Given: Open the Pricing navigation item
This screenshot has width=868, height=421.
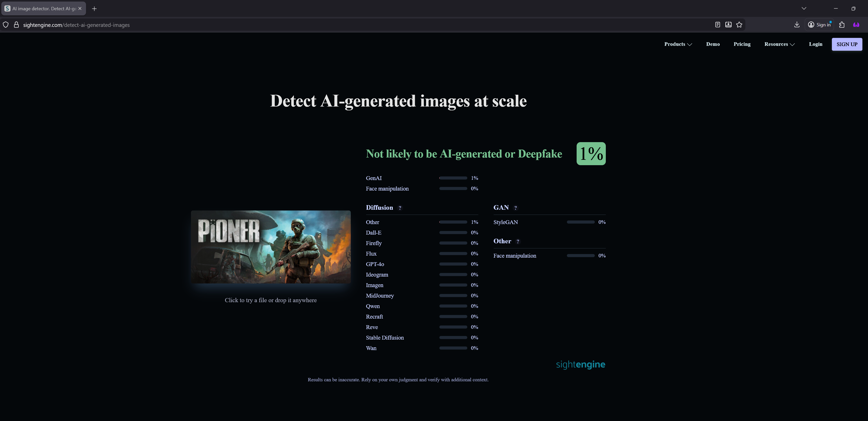Looking at the screenshot, I should 742,44.
